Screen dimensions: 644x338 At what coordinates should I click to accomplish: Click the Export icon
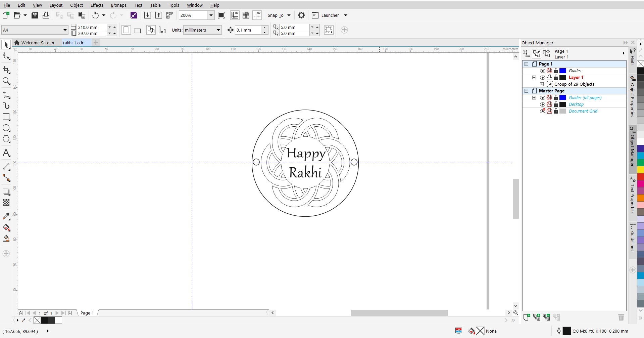pyautogui.click(x=159, y=15)
